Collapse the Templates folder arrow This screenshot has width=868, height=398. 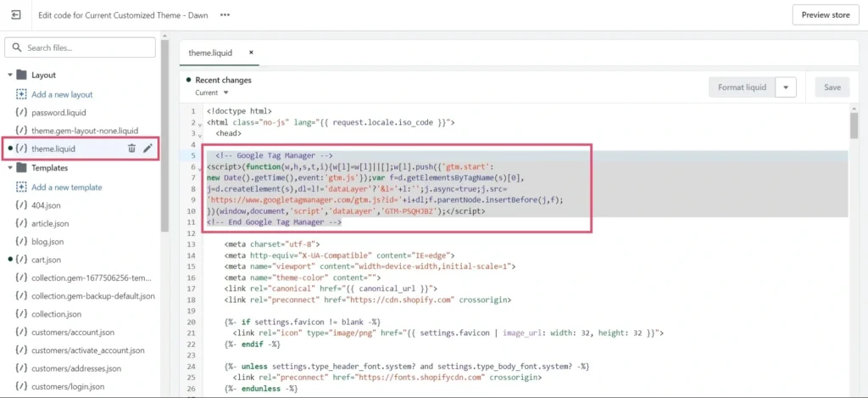10,167
